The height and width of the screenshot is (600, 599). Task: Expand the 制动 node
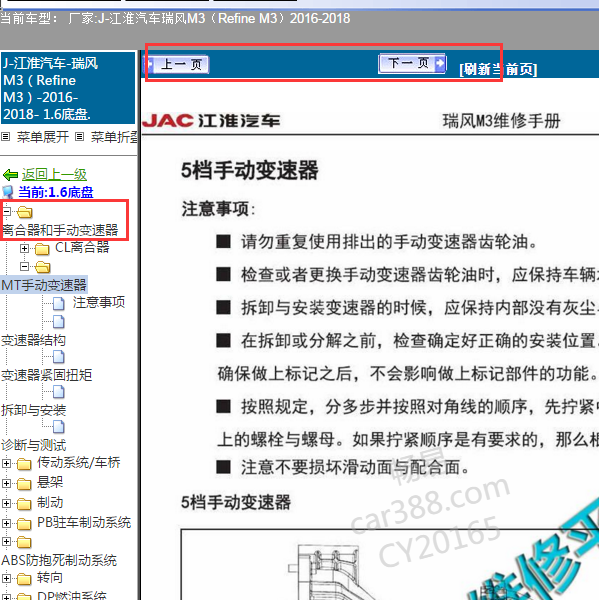7,503
